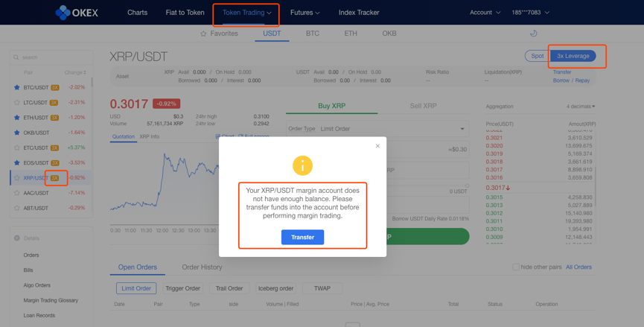Toggle favorite star for LTC/USDT
Screen dimensions: 644x327
coord(17,102)
